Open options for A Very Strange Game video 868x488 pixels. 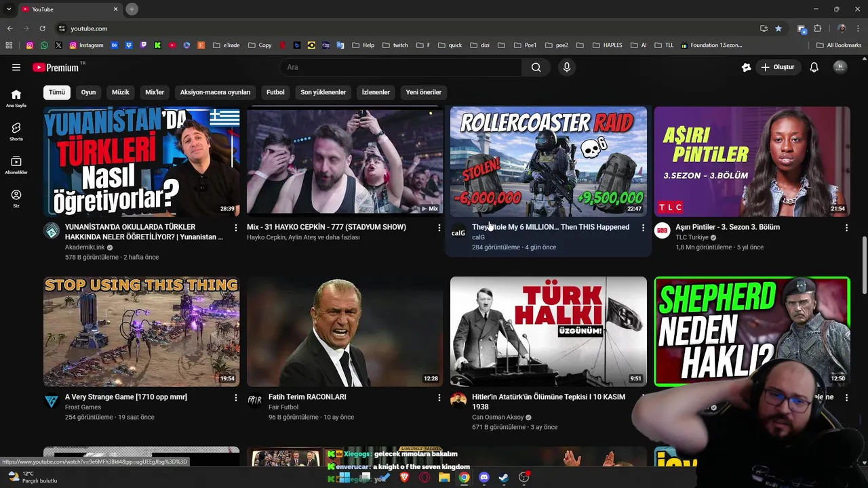[236, 397]
